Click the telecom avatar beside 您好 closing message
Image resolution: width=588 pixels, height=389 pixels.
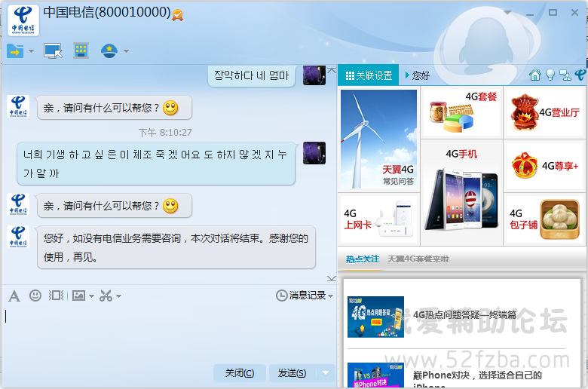tap(18, 237)
